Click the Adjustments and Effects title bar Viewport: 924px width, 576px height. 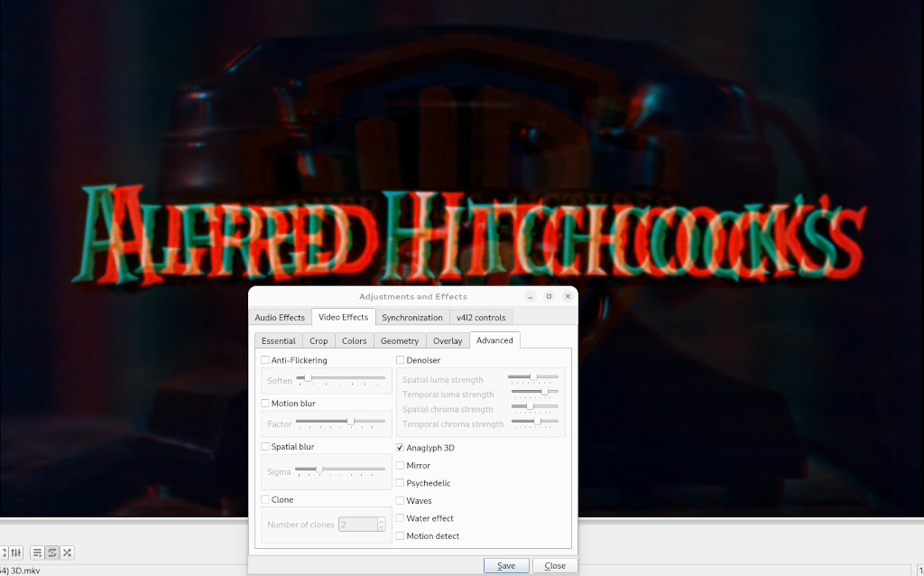point(413,296)
